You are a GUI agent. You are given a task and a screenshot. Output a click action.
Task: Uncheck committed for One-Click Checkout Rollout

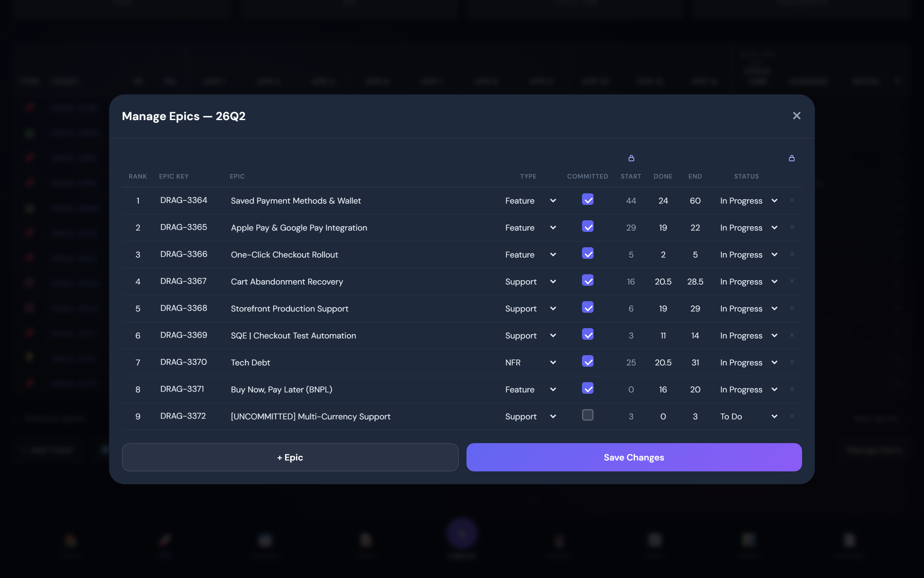click(x=588, y=253)
